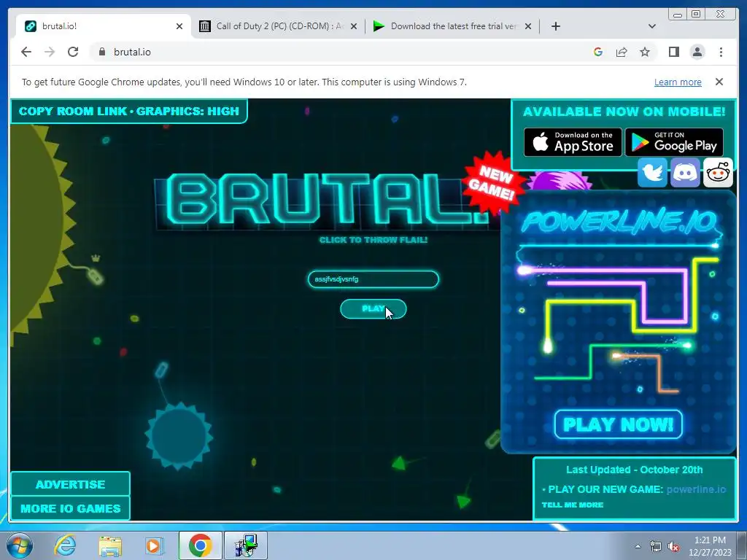This screenshot has width=747, height=560.
Task: Click PLAY NOW! on Powerline ad
Action: click(619, 424)
